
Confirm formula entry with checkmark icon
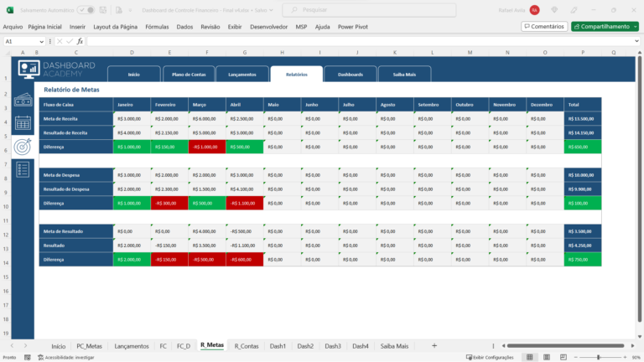click(70, 41)
